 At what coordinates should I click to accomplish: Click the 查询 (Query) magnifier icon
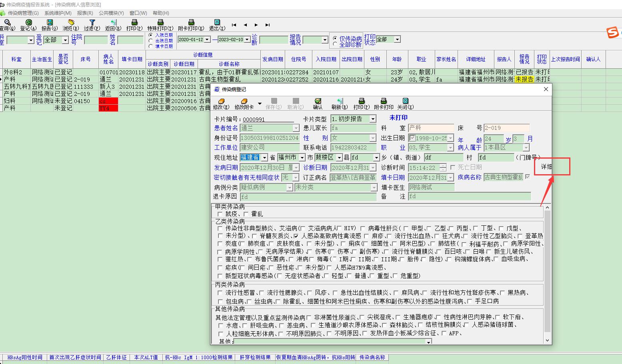pyautogui.click(x=7, y=22)
